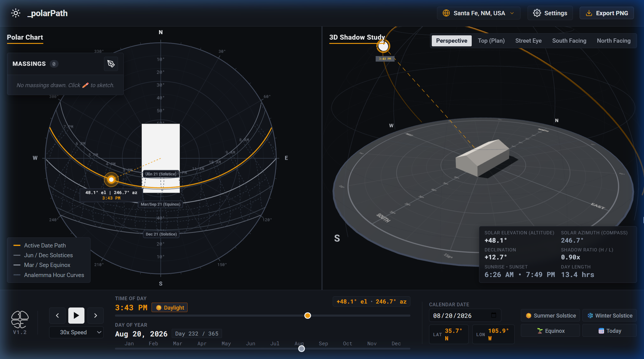Jump to Summer Solstice

550,316
